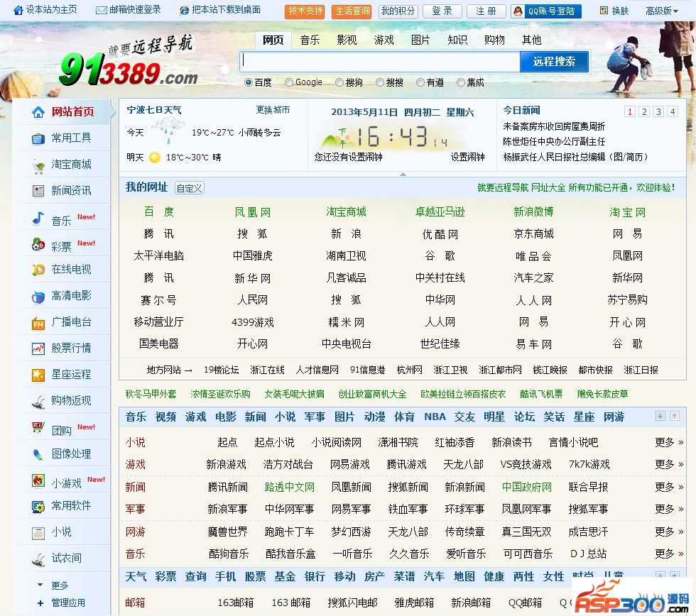Go to news page 2

(644, 111)
